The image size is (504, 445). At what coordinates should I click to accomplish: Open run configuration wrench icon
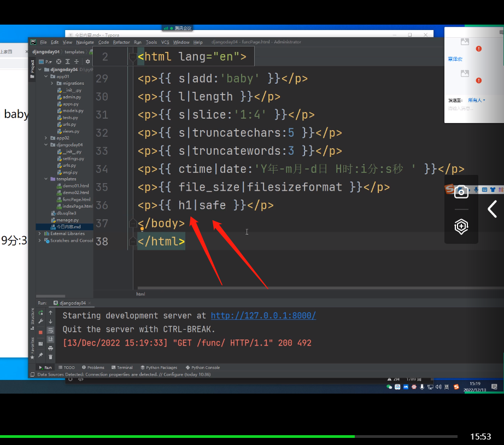[41, 321]
